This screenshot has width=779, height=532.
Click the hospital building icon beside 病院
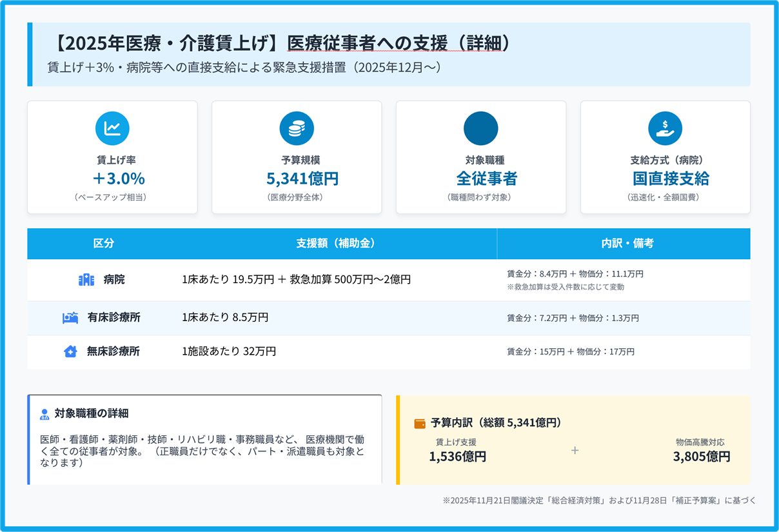coord(86,280)
